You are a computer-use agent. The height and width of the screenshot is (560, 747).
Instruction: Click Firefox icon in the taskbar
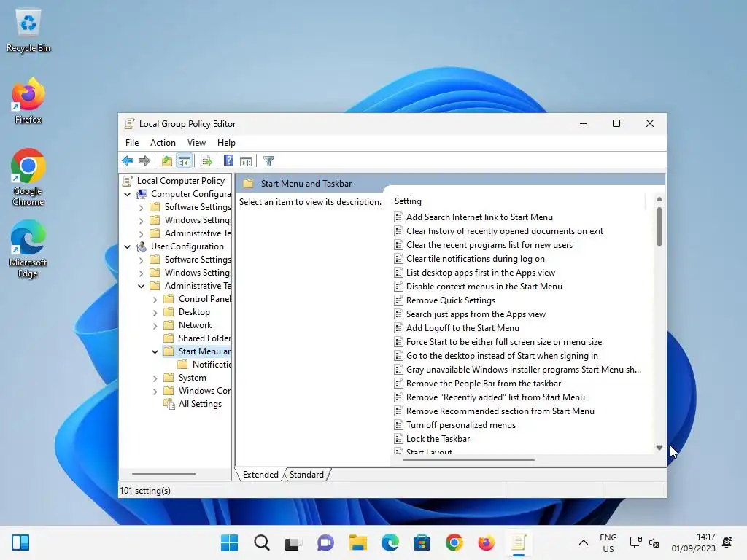(x=486, y=542)
